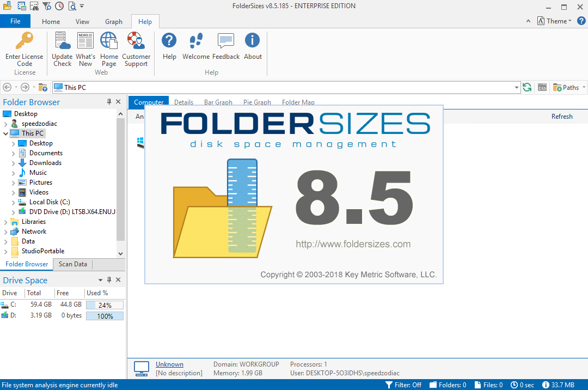Click the Unknown computer link
Viewport: 588px width, 390px height.
click(x=169, y=364)
